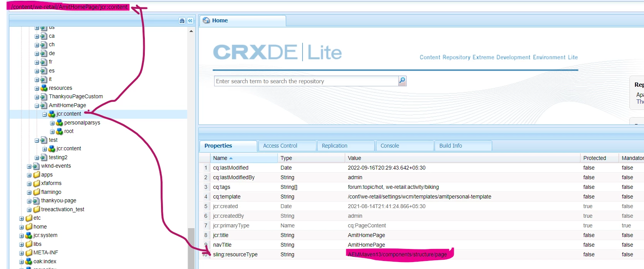Select the cq:tags property name
The image size is (644, 269).
[x=221, y=187]
